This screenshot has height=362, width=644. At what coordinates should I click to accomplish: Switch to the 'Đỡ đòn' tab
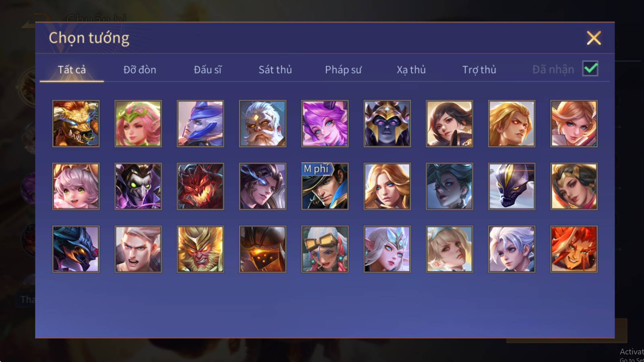[x=140, y=70]
